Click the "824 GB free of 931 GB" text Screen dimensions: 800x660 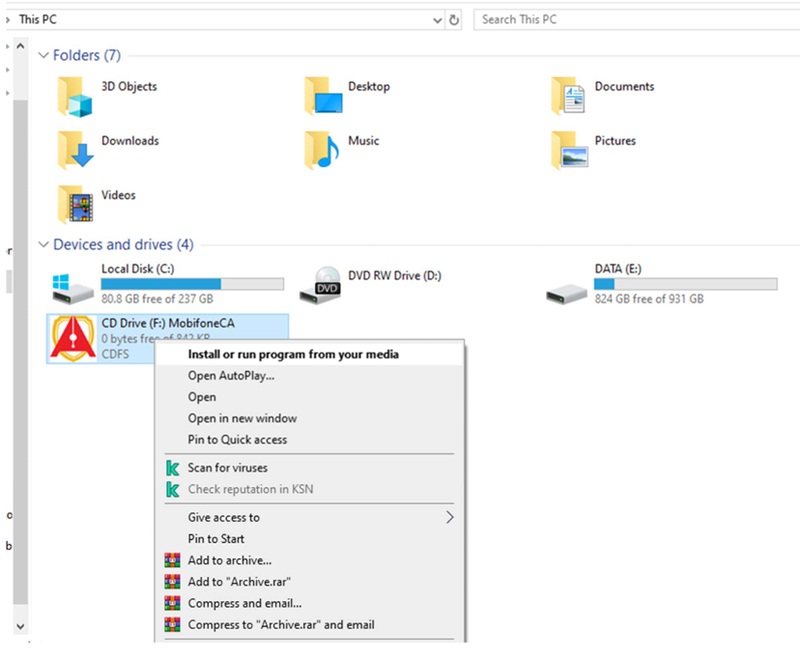tap(649, 299)
